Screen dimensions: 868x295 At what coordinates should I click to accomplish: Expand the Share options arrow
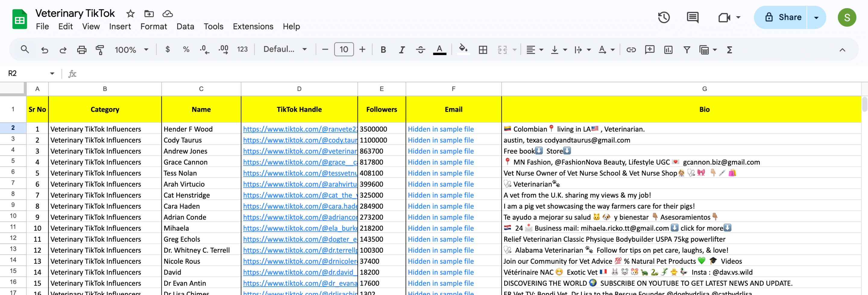tap(816, 17)
